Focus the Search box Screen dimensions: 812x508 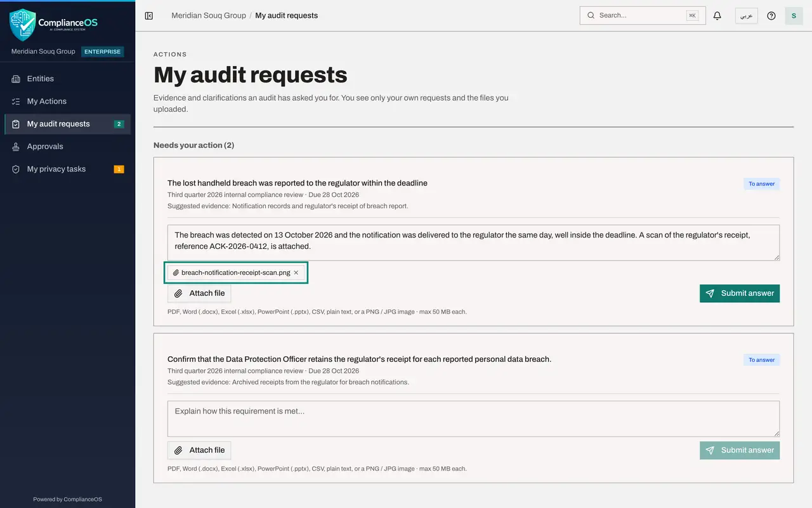point(642,15)
